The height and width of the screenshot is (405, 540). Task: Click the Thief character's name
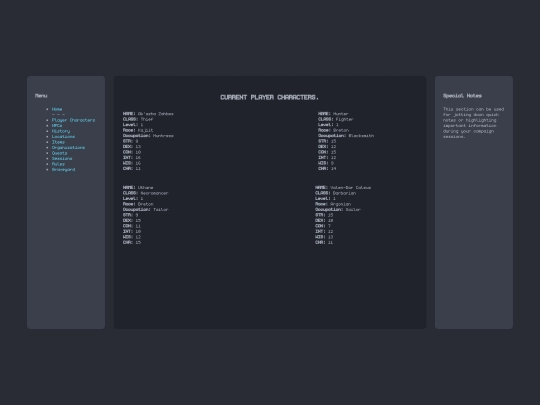(156, 114)
